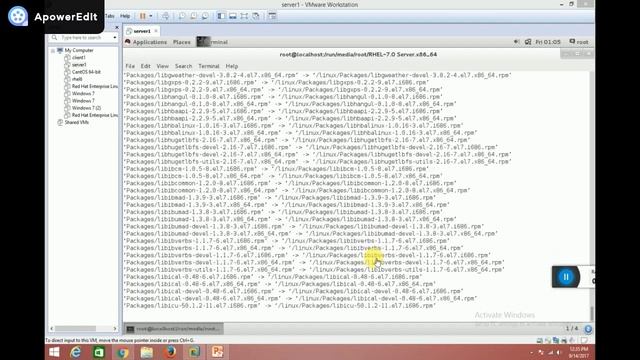Open PowerPoint from taskbar
The image size is (640, 360).
pyautogui.click(x=218, y=352)
